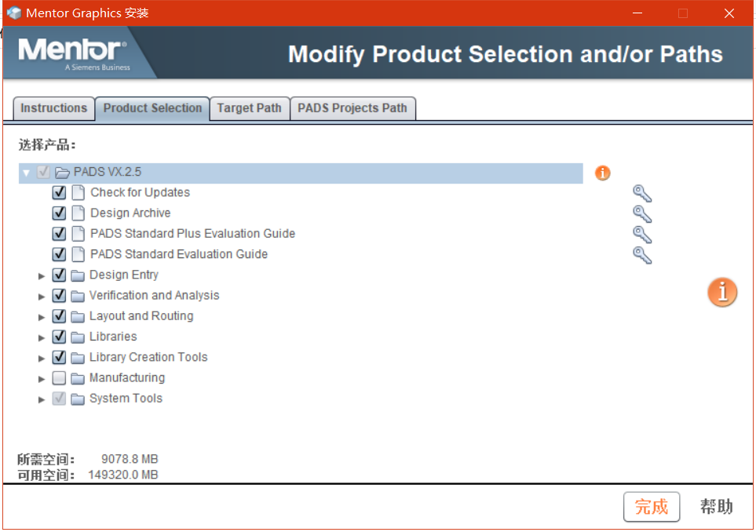Switch to the Instructions tab
The image size is (756, 532).
click(x=54, y=108)
